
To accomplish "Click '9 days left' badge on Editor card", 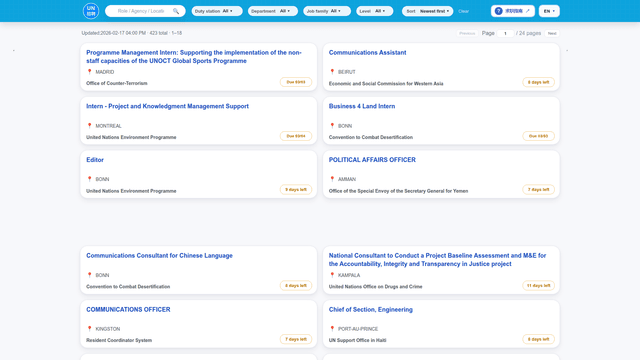I will coord(296,189).
